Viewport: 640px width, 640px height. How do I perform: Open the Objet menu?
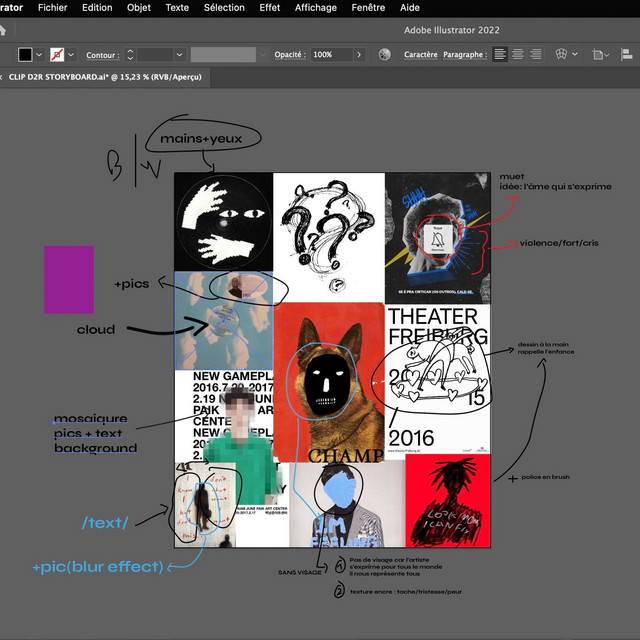(x=139, y=8)
